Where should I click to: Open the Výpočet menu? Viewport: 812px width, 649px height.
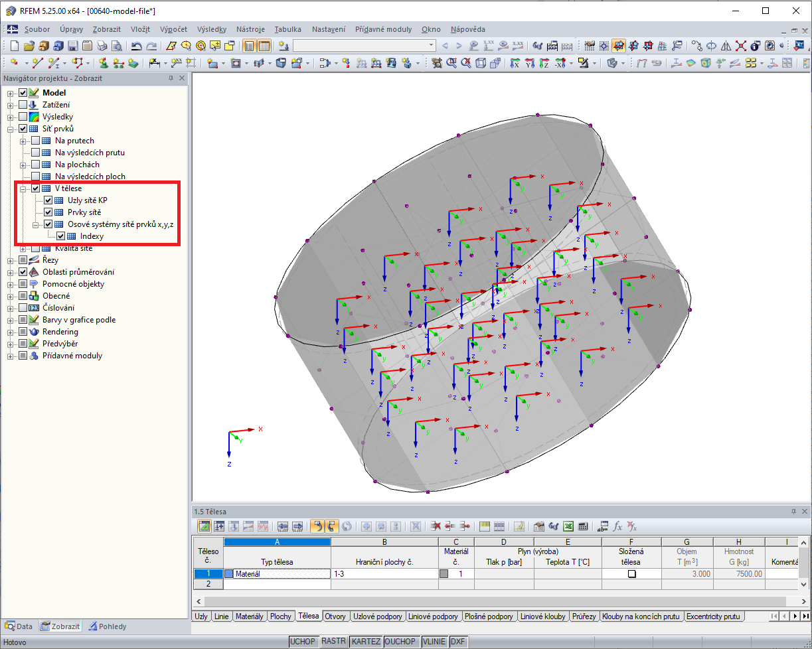(x=173, y=29)
